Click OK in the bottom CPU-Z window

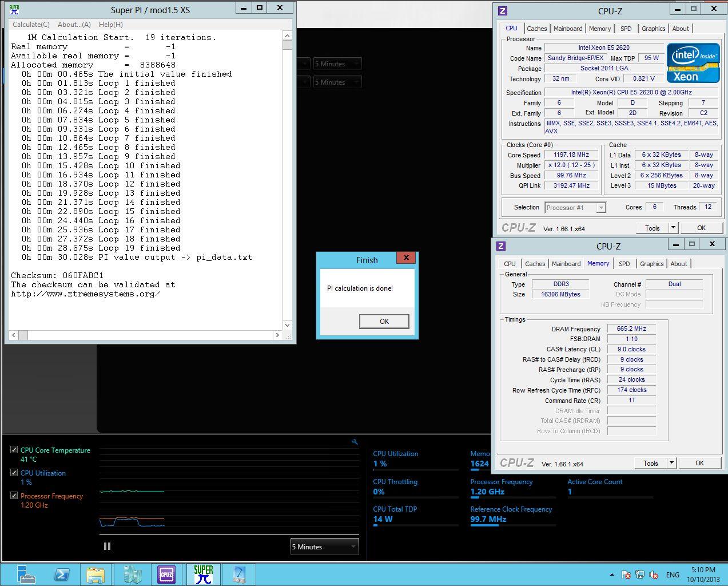coord(699,463)
